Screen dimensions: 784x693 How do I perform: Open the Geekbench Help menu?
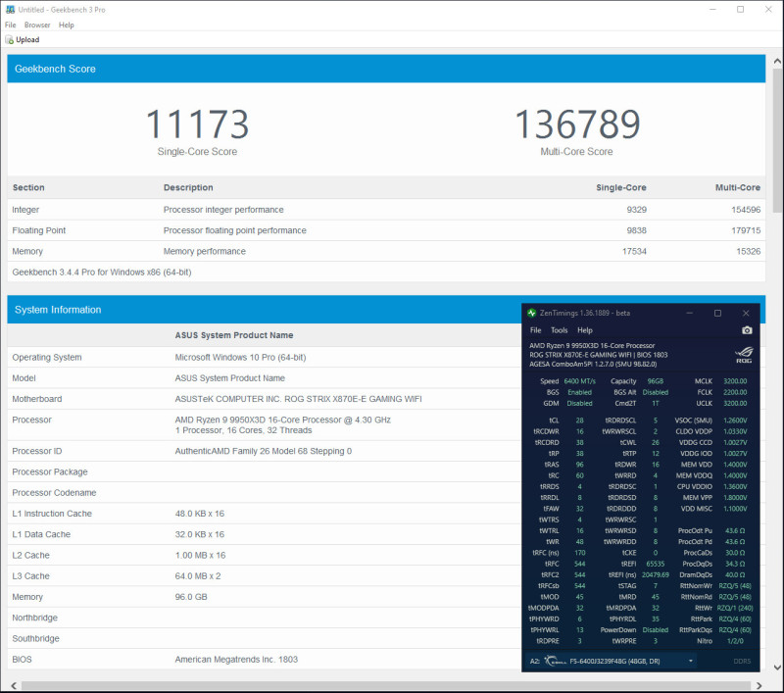66,25
